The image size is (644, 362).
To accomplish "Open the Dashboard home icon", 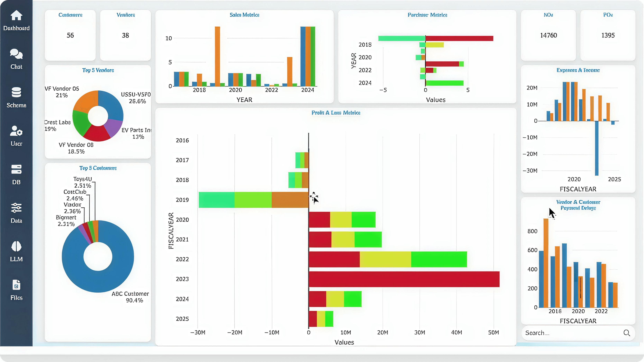I will point(16,16).
